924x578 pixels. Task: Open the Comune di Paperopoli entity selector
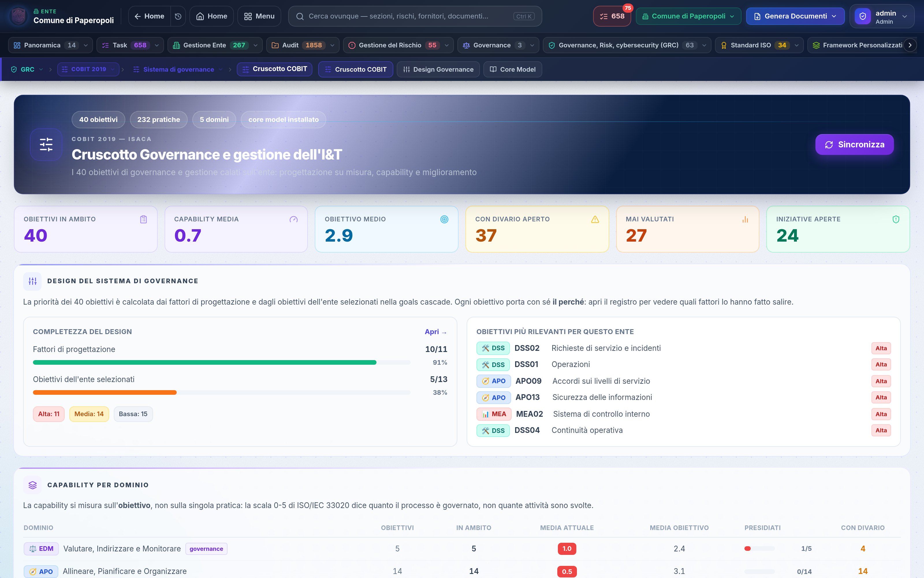(x=688, y=16)
